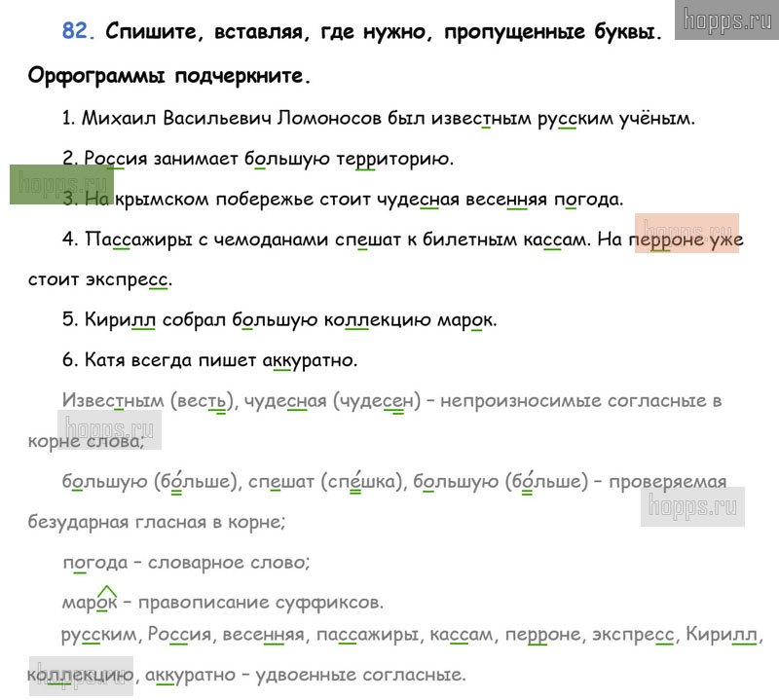Image resolution: width=779 pixels, height=700 pixels.
Task: Click the orange hopps.ru watermark over "перроне"
Action: point(686,233)
